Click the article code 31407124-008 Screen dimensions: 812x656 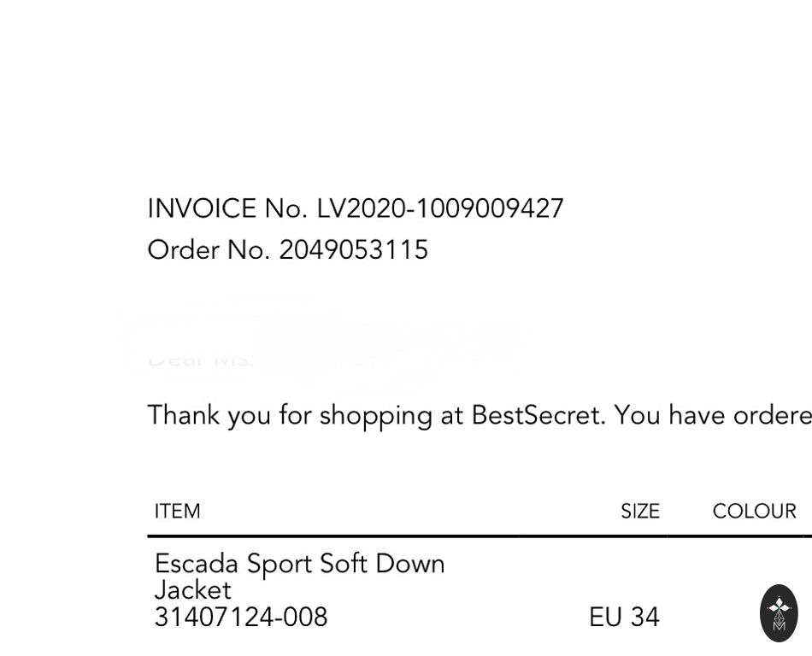click(x=241, y=618)
